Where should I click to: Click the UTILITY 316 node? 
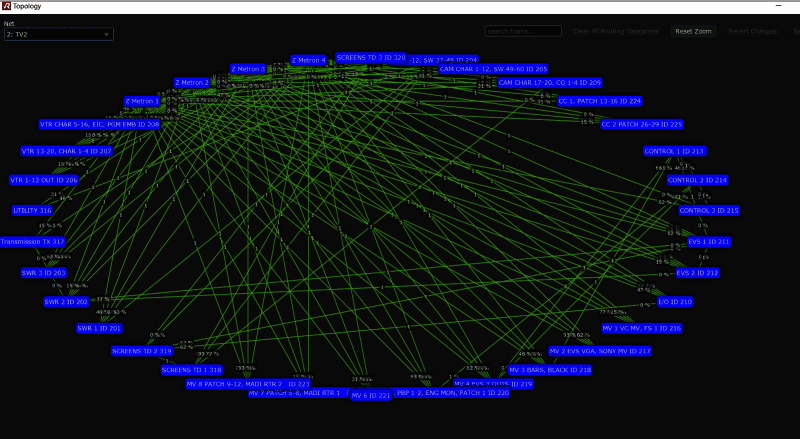pos(32,211)
